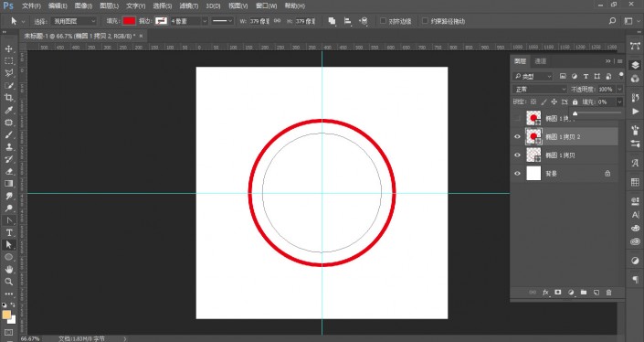Viewport: 644px width, 342px height.
Task: Click the search icon in options bar
Action: tap(612, 21)
